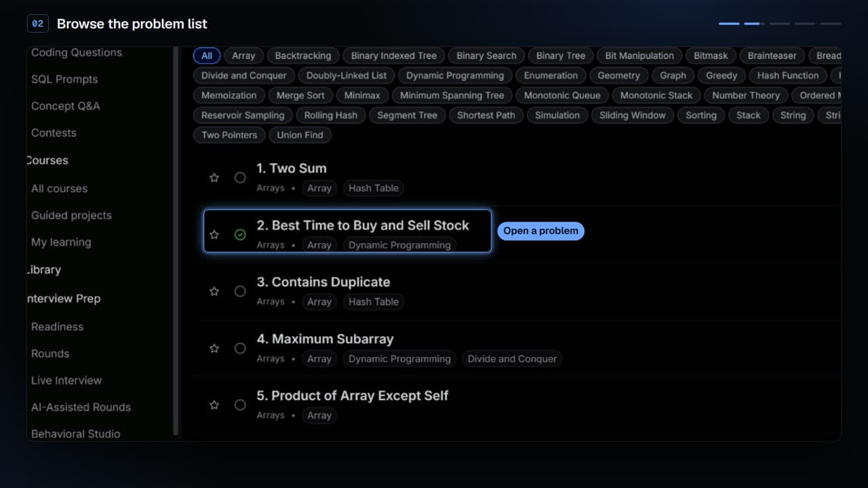
Task: Expand the Library sidebar section
Action: 44,270
